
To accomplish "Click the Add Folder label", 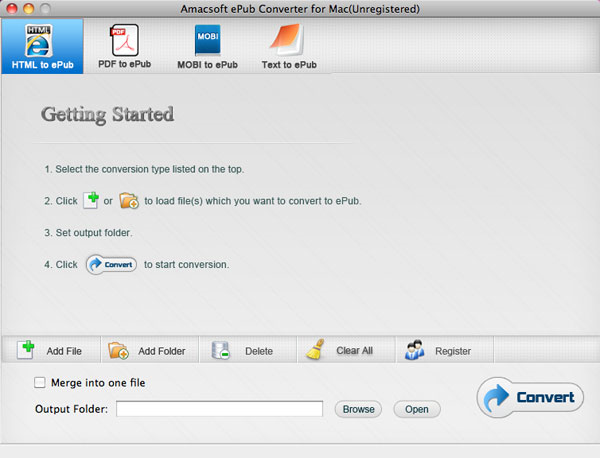I will click(x=161, y=351).
